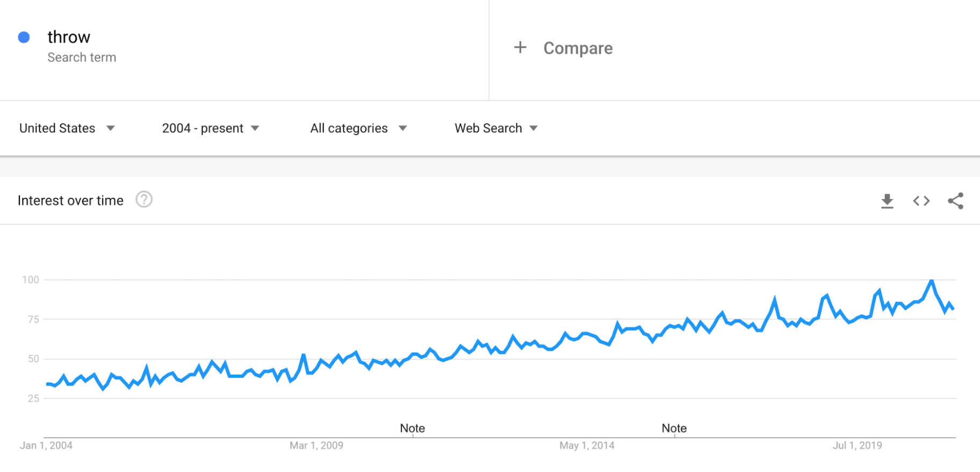Click the Mar 1, 2009 axis label
Viewport: 980px width, 472px height.
(316, 446)
